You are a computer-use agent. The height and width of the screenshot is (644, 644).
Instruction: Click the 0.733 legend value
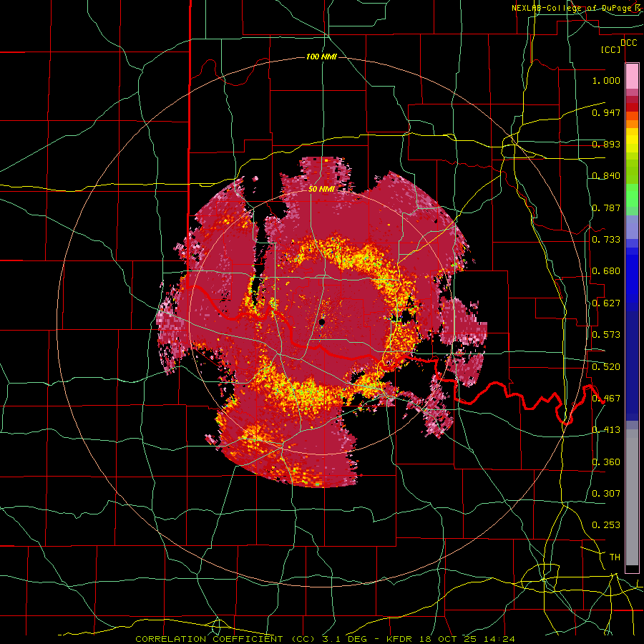click(606, 240)
